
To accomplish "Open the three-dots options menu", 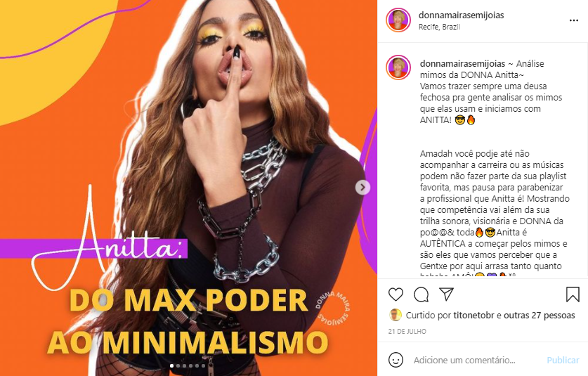I will coord(574,20).
